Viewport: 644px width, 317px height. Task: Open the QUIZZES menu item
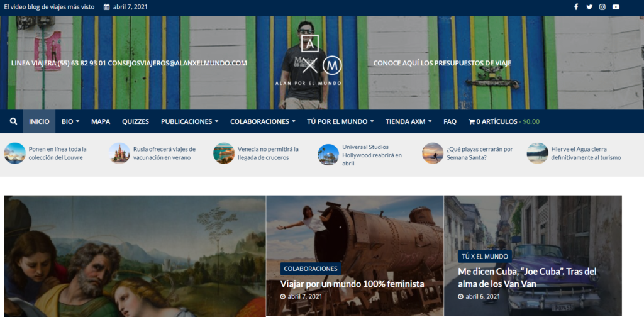(136, 121)
